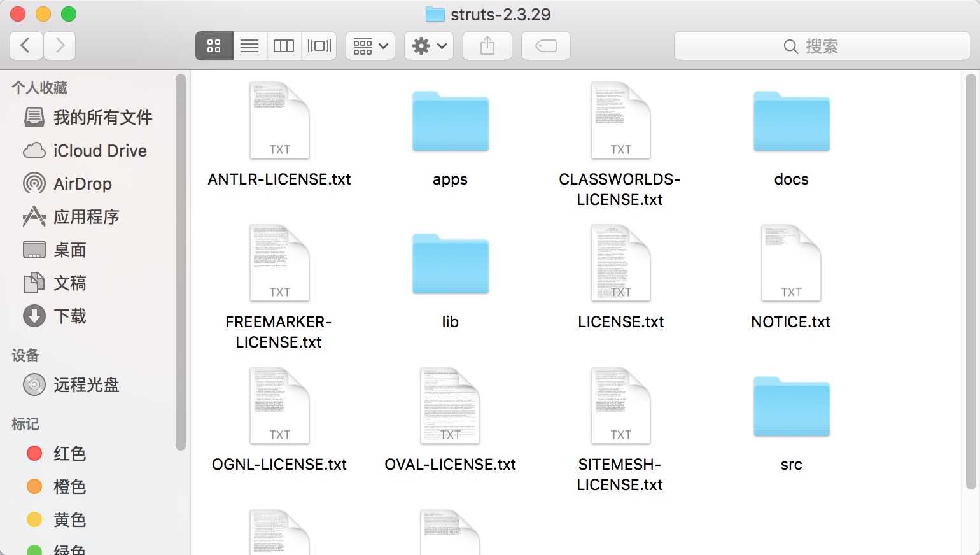980x555 pixels.
Task: Go forward with the forward arrow button
Action: (x=60, y=46)
